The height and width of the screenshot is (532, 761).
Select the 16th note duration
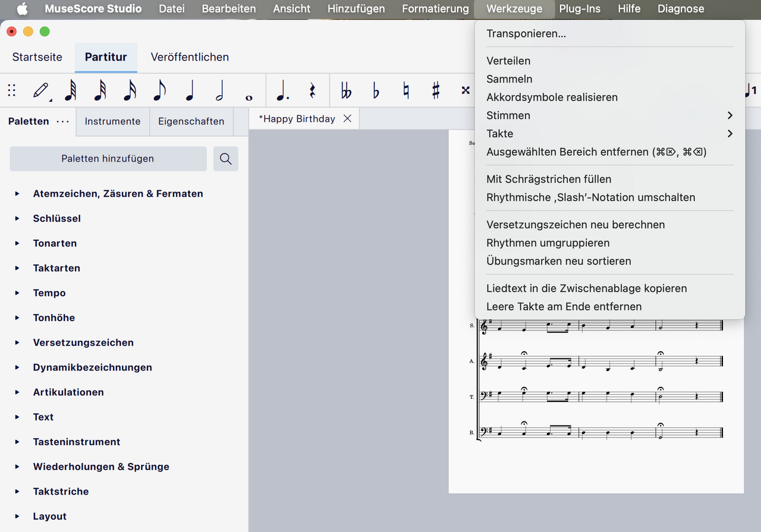point(130,91)
